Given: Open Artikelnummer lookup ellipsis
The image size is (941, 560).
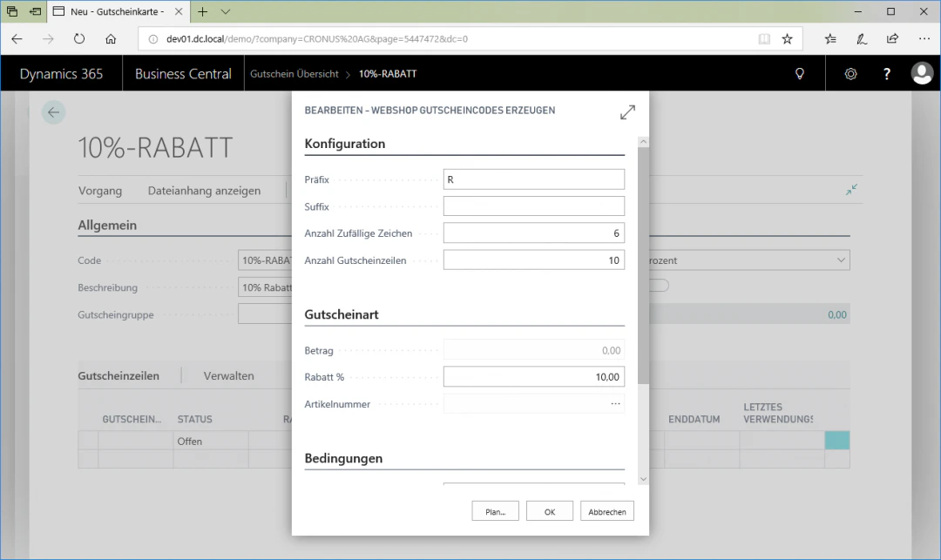Looking at the screenshot, I should point(615,403).
